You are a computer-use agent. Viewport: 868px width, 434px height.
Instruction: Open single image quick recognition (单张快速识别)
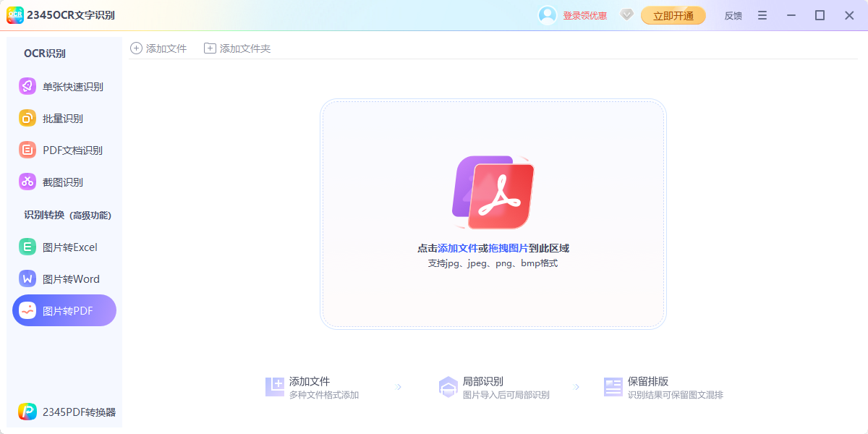[72, 87]
